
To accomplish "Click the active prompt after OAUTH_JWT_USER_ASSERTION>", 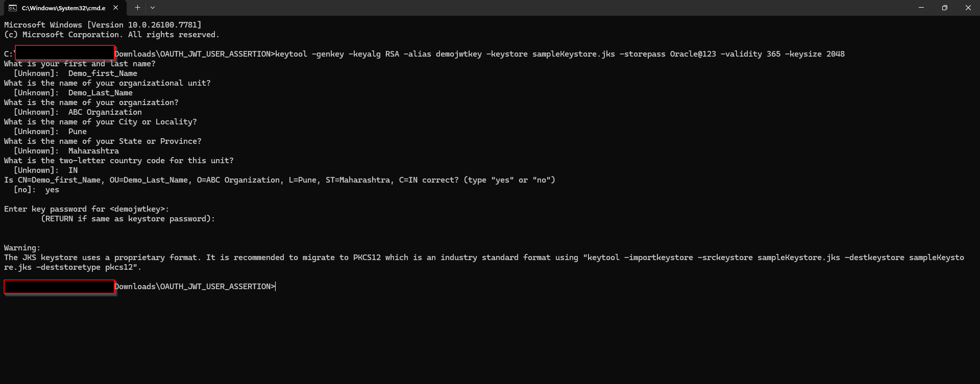I will (x=276, y=287).
